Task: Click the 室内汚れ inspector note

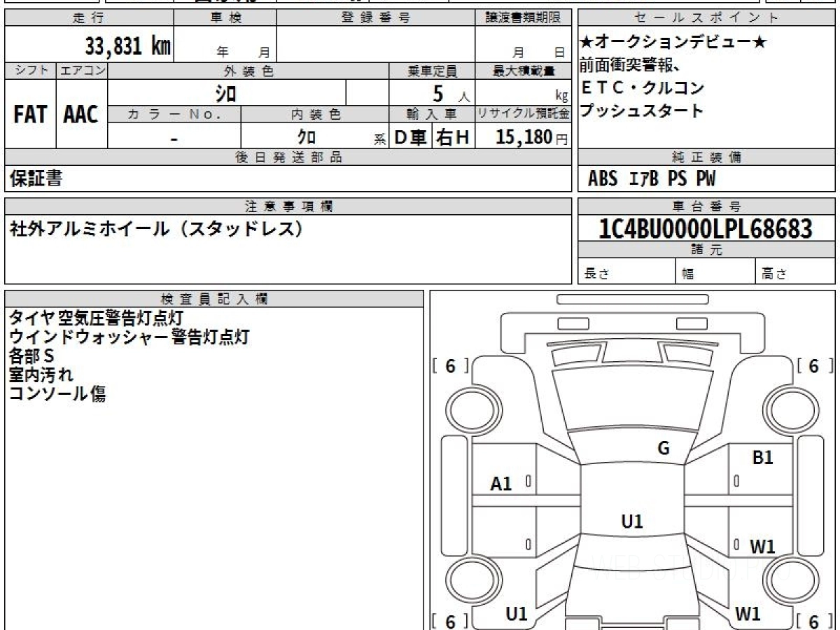Action: coord(41,374)
